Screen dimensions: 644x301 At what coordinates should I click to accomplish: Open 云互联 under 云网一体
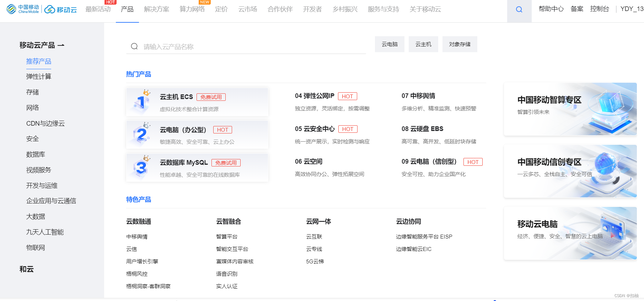click(314, 237)
